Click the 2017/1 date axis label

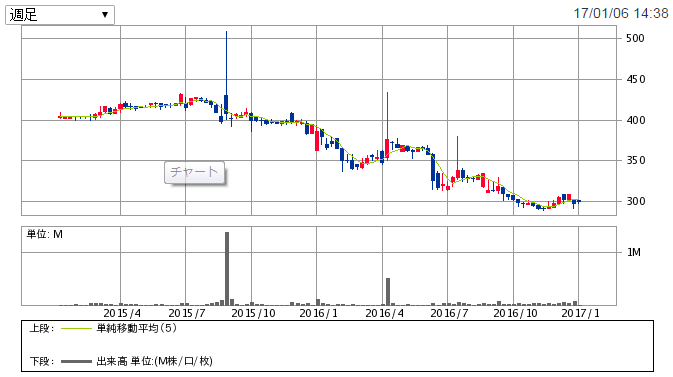pyautogui.click(x=580, y=313)
